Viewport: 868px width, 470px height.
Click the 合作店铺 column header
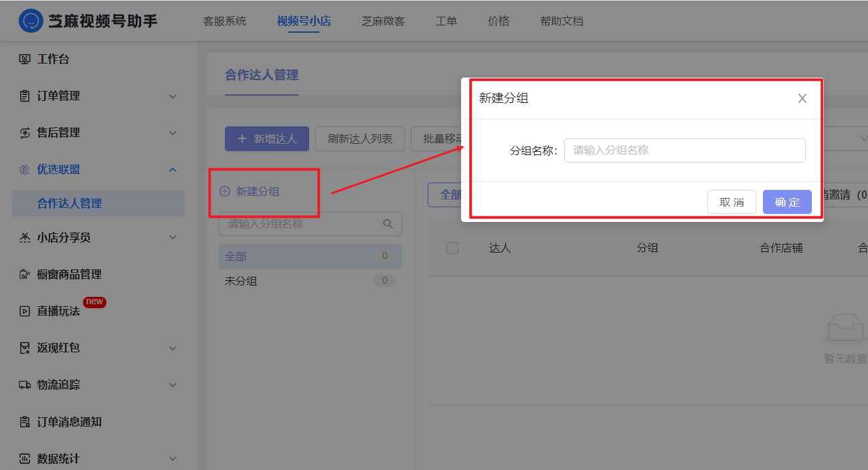[x=781, y=248]
